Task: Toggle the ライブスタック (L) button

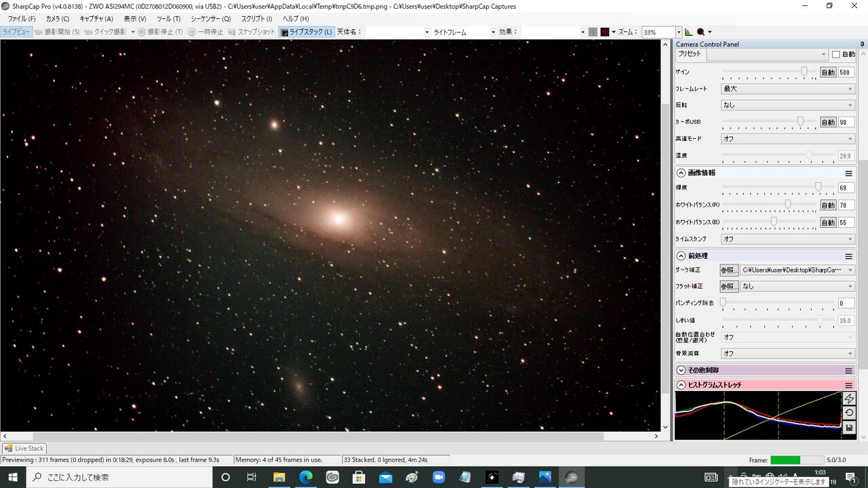Action: tap(307, 32)
